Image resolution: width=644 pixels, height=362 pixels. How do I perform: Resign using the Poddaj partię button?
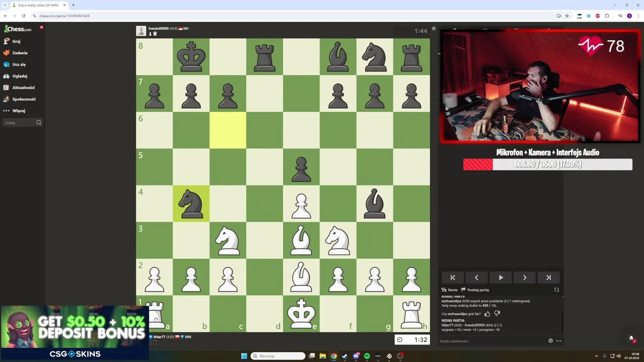[475, 290]
